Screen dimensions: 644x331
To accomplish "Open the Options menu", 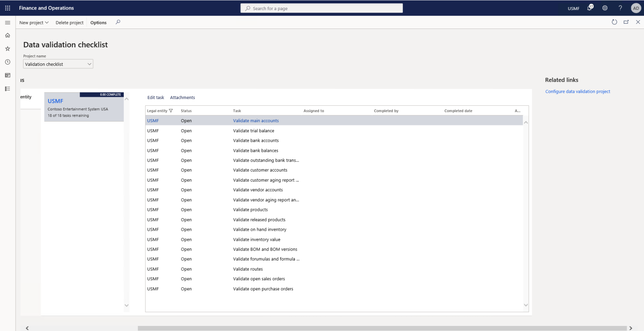I will point(98,22).
